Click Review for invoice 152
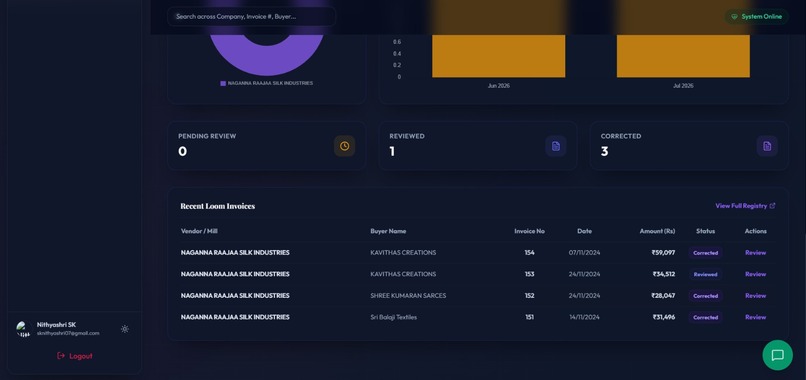806x380 pixels. pyautogui.click(x=755, y=296)
